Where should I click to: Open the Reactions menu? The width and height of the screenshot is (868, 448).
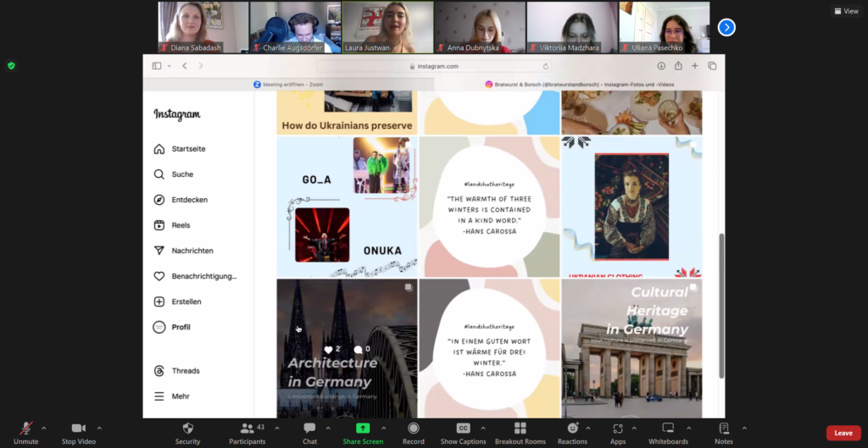[572, 432]
